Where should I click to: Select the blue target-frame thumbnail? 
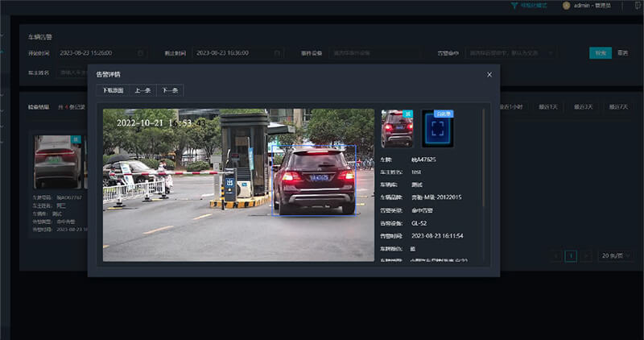pyautogui.click(x=438, y=129)
